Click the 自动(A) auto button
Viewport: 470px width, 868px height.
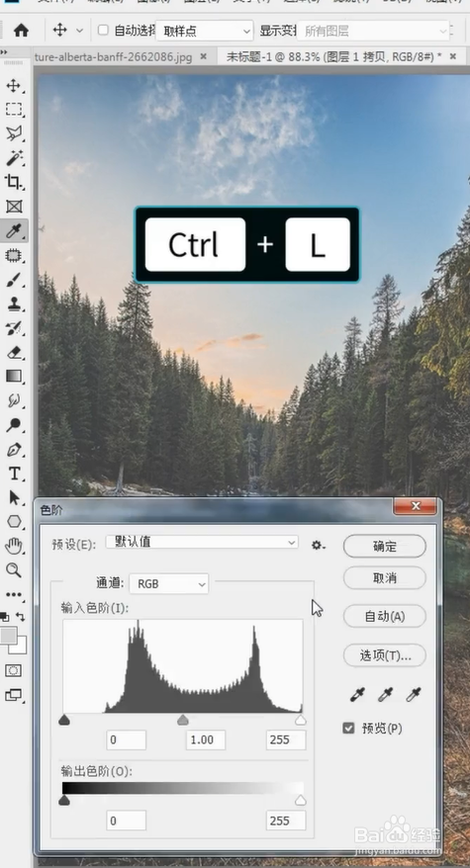(x=385, y=616)
